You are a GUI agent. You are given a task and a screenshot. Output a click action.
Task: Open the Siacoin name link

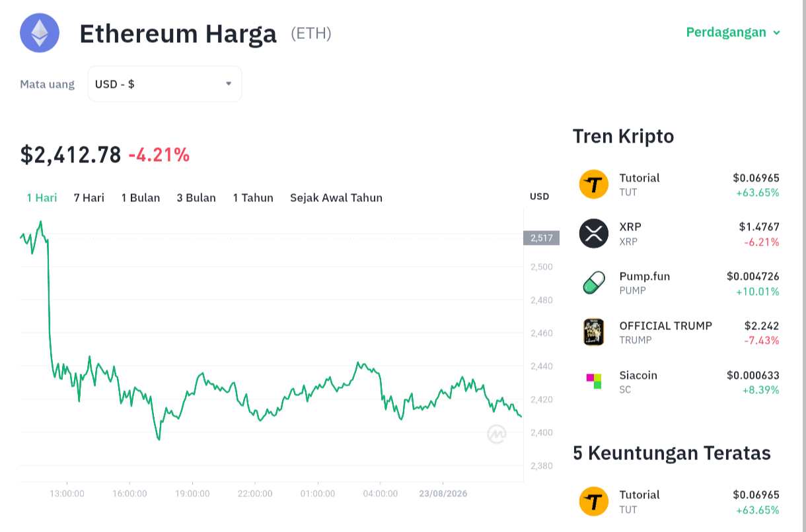pyautogui.click(x=638, y=375)
